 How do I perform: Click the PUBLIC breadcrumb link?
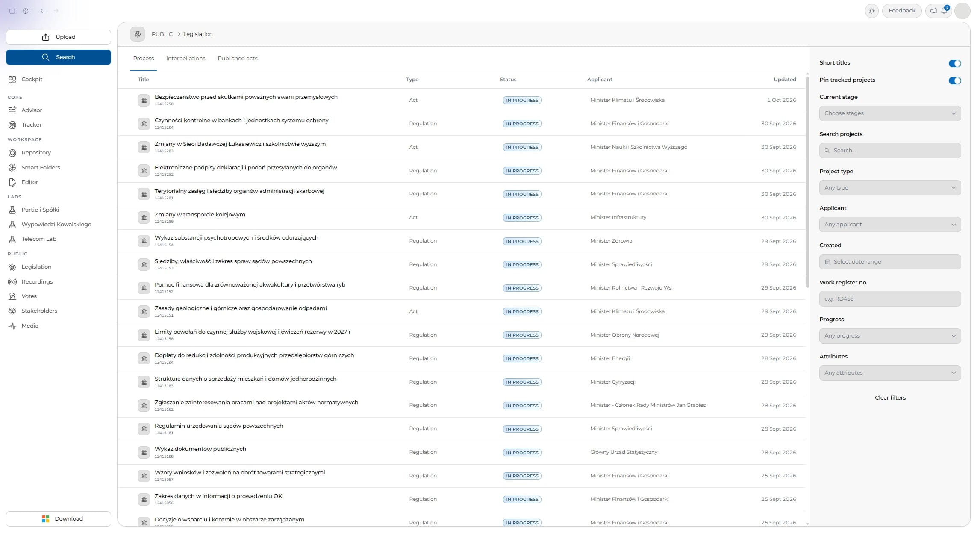tap(162, 34)
